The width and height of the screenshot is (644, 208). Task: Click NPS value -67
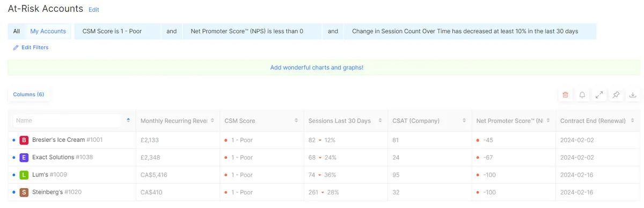[488, 157]
